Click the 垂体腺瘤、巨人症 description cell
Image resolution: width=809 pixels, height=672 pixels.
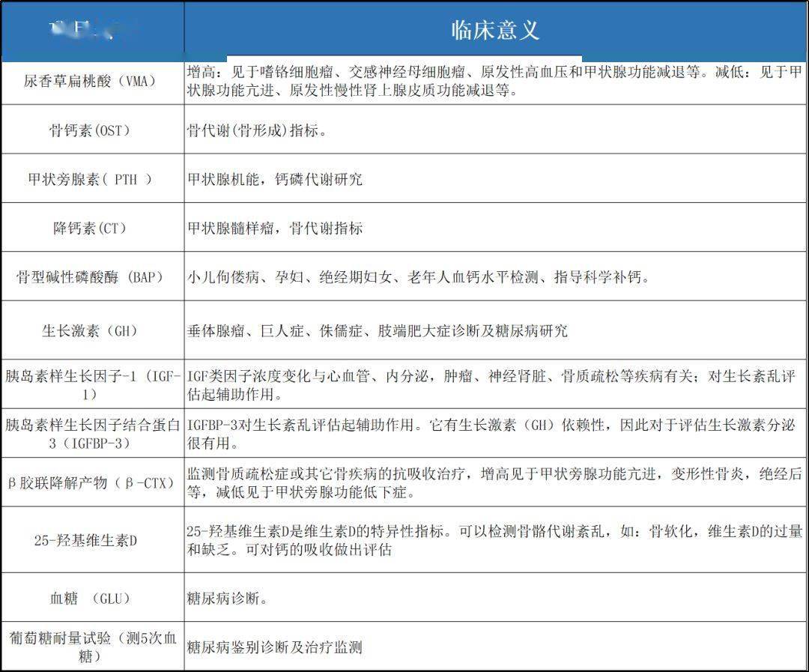point(495,330)
